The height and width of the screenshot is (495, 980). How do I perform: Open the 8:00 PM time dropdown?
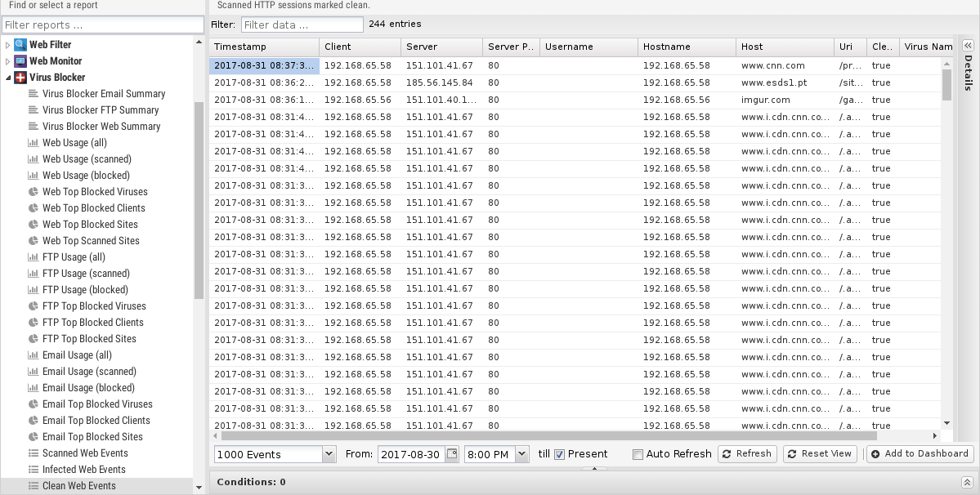(x=521, y=454)
